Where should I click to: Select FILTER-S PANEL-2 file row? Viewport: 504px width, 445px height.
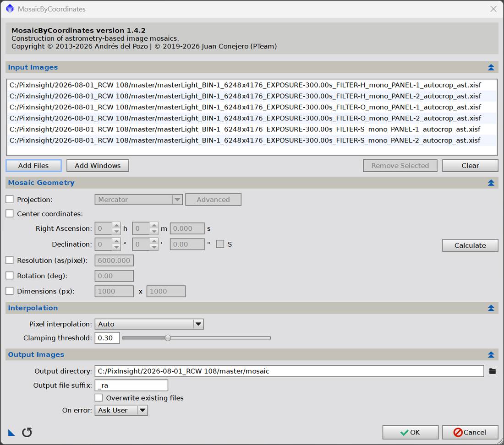pyautogui.click(x=252, y=140)
